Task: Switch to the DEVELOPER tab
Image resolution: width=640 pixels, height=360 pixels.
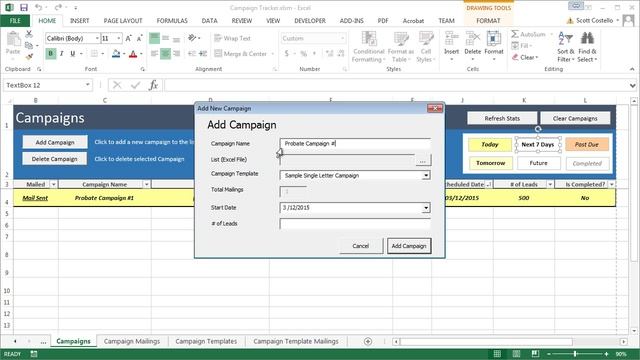Action: [310, 20]
